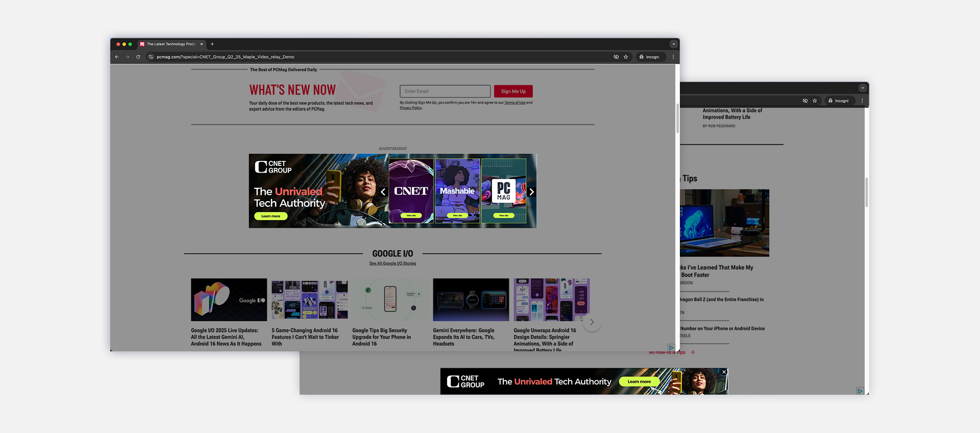The image size is (980, 433).
Task: Open 'Number on Your iPhone or Android Device' article
Action: [x=722, y=329]
